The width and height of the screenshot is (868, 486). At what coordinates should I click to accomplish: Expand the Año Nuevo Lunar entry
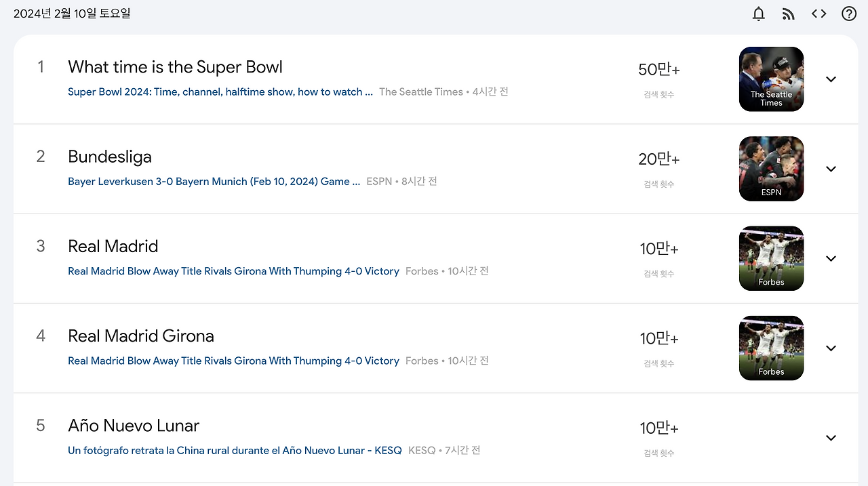tap(831, 438)
